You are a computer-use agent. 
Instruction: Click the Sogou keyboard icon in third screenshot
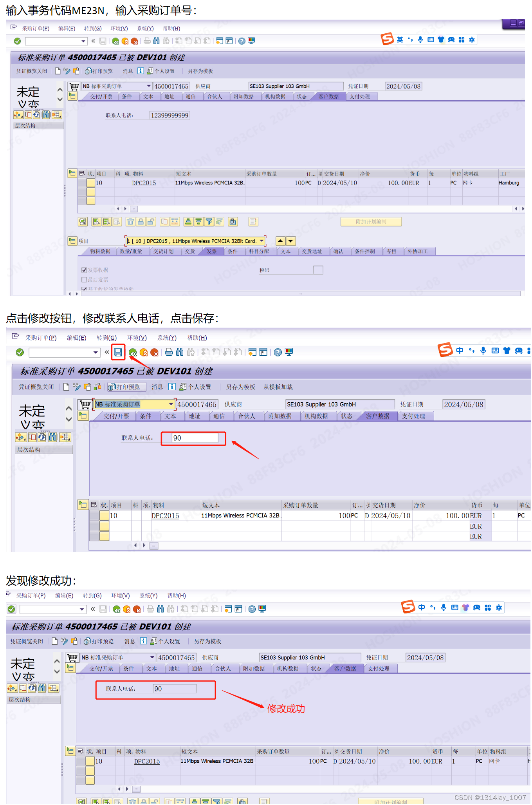[x=454, y=608]
